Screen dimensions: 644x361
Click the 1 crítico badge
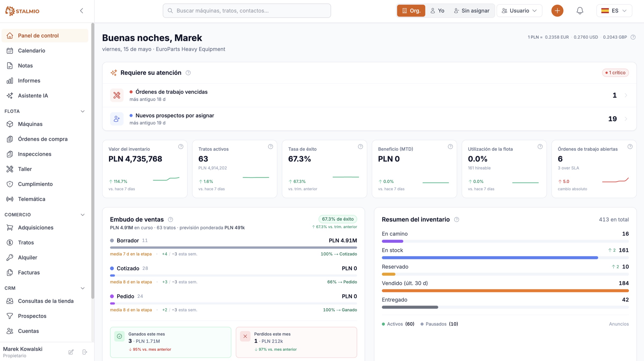(x=615, y=73)
